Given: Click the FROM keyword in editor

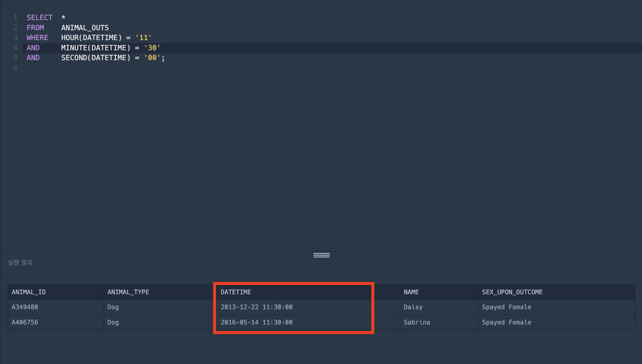Looking at the screenshot, I should click(x=35, y=28).
